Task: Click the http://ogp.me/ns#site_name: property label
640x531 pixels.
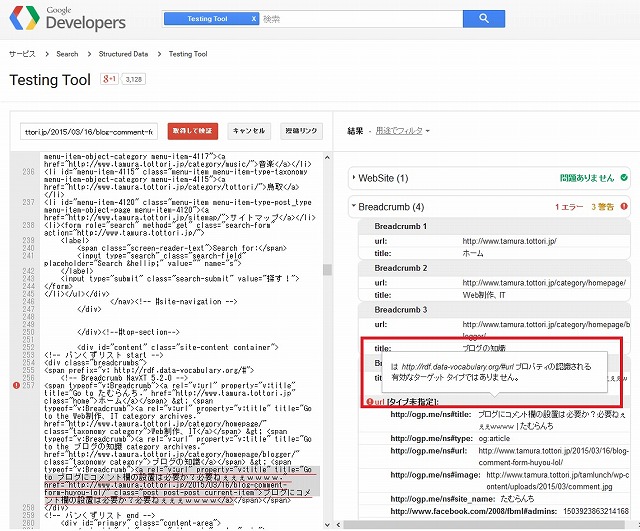Action: [442, 499]
